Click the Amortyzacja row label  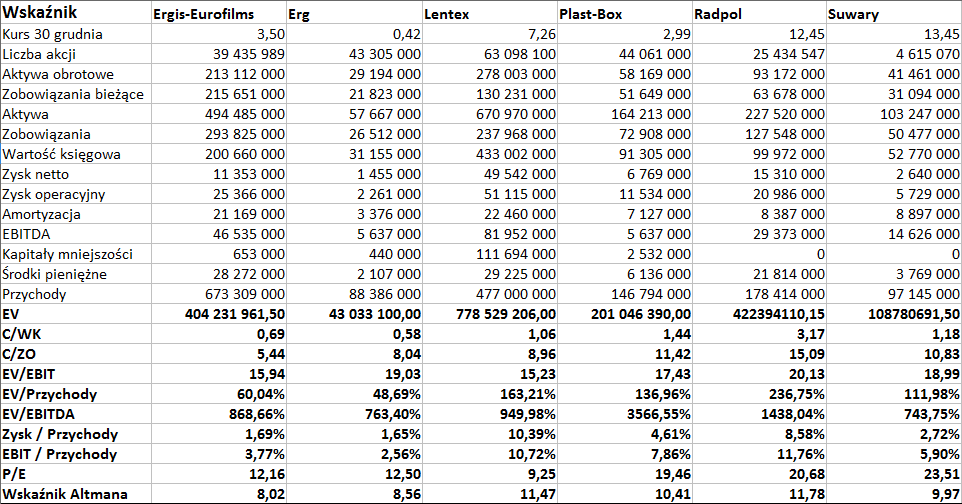pyautogui.click(x=75, y=214)
